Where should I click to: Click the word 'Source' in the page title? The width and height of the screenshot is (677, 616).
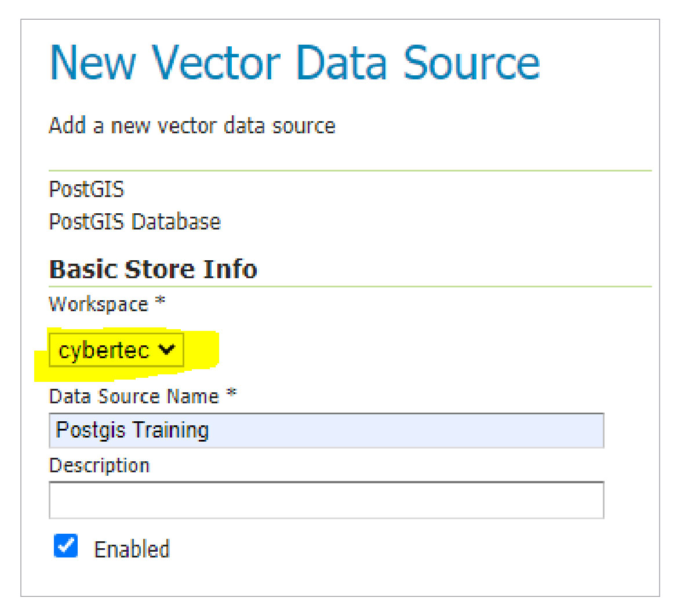[x=471, y=63]
